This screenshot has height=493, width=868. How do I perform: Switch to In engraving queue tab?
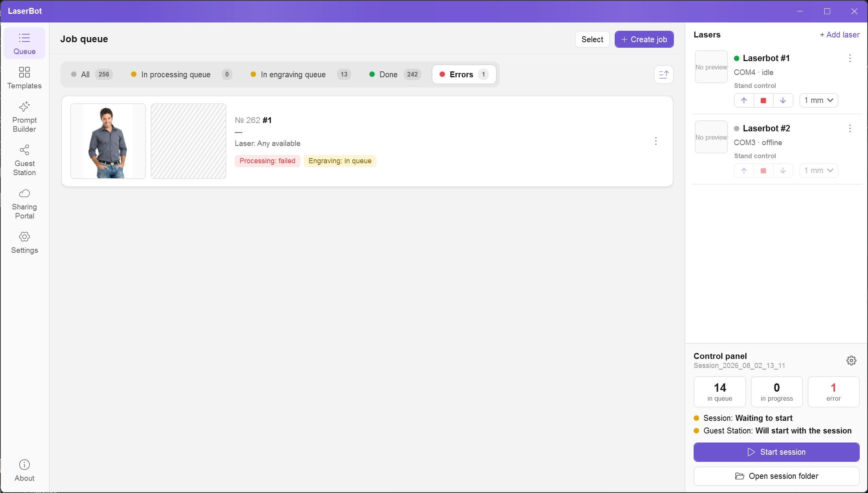301,74
